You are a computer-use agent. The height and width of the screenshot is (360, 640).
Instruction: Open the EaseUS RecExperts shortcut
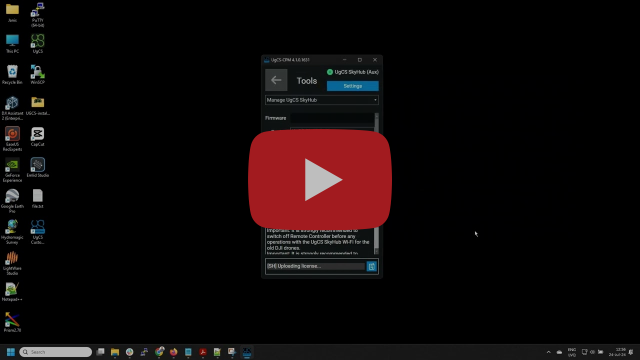pos(12,139)
